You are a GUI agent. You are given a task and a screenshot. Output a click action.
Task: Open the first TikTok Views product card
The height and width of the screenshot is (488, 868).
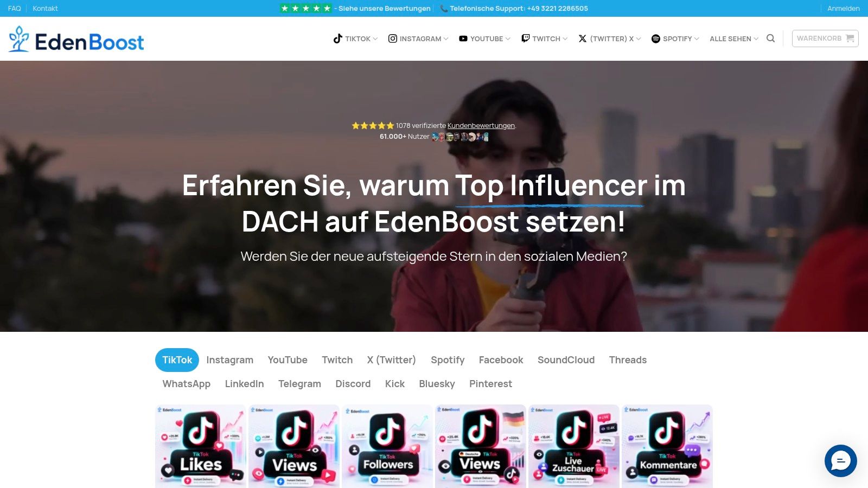(x=294, y=446)
